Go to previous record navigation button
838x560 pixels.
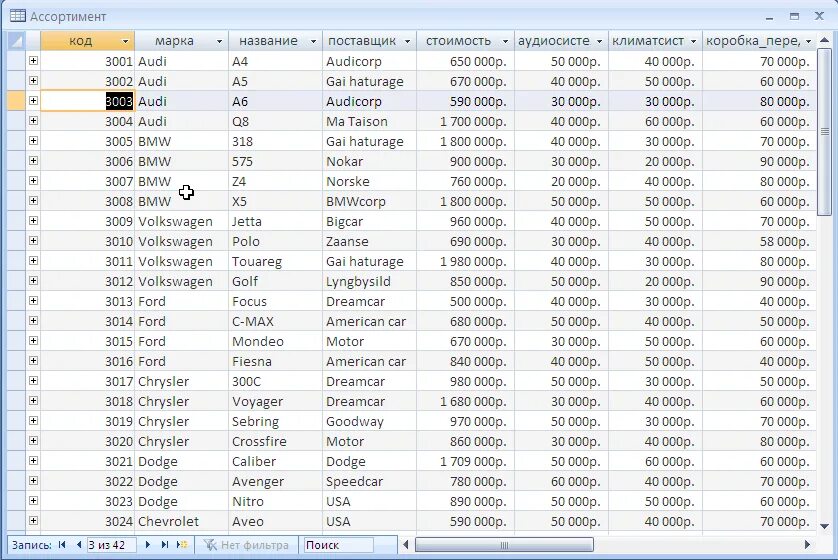(79, 545)
